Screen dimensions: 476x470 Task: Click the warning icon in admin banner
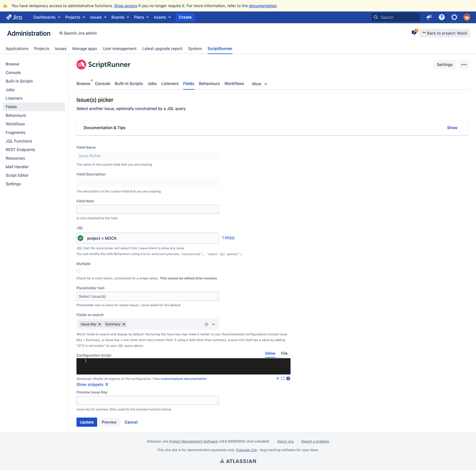pos(5,6)
